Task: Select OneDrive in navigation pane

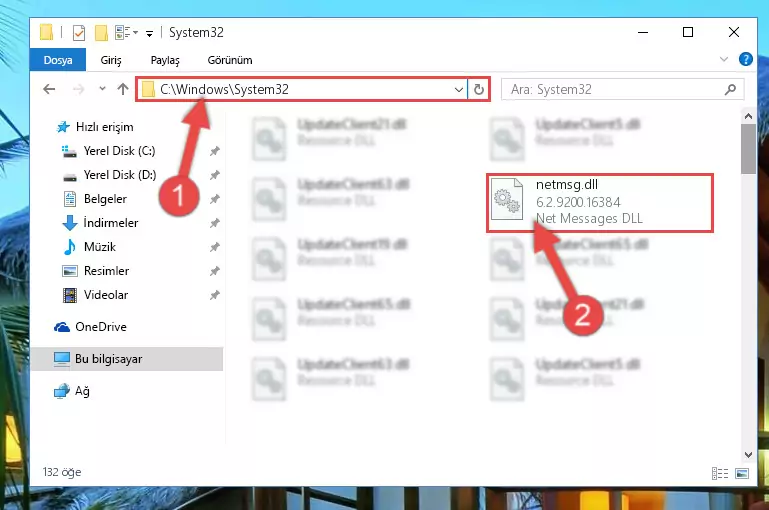Action: point(101,327)
